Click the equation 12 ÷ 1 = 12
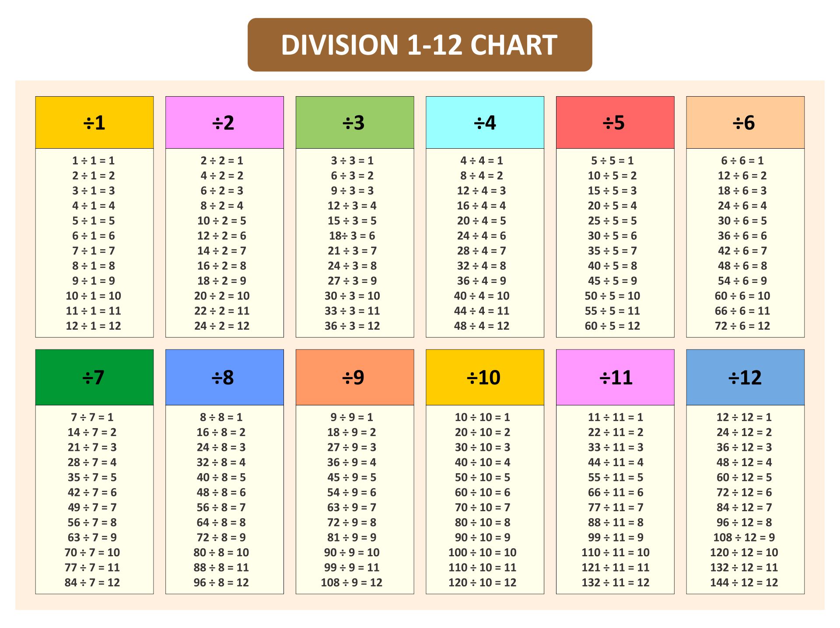This screenshot has width=840, height=628. pyautogui.click(x=94, y=326)
